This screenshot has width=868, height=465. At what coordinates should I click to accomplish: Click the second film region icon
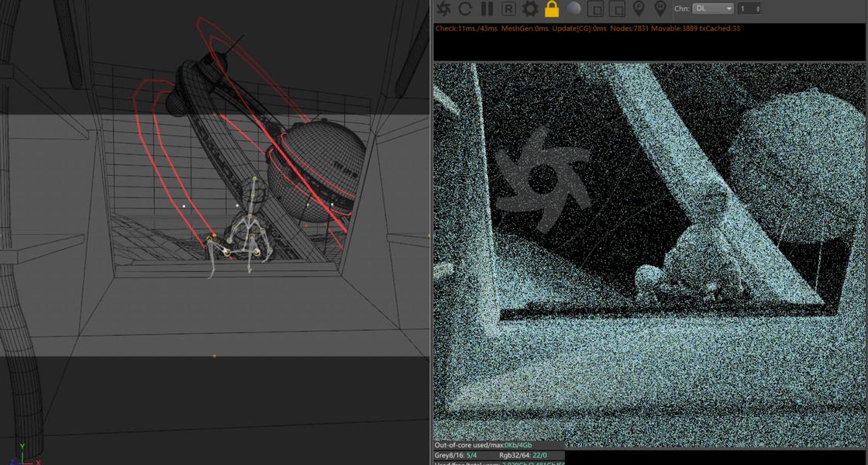pos(617,9)
